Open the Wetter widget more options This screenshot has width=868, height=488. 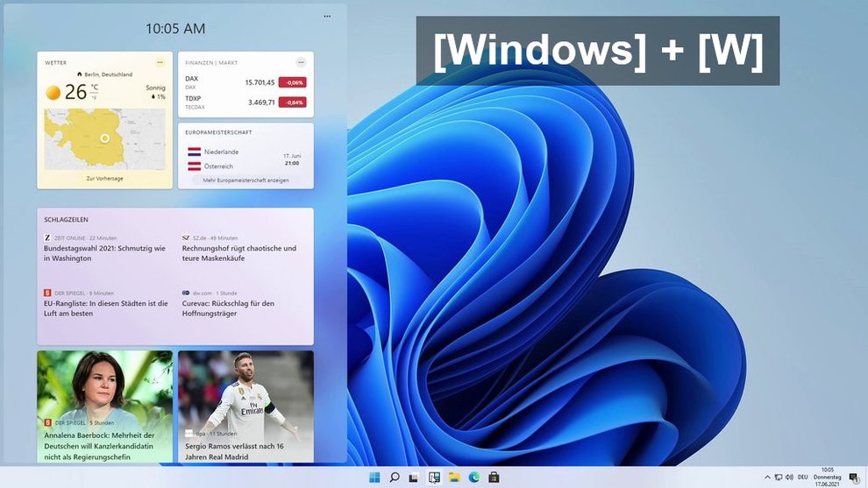(x=160, y=62)
